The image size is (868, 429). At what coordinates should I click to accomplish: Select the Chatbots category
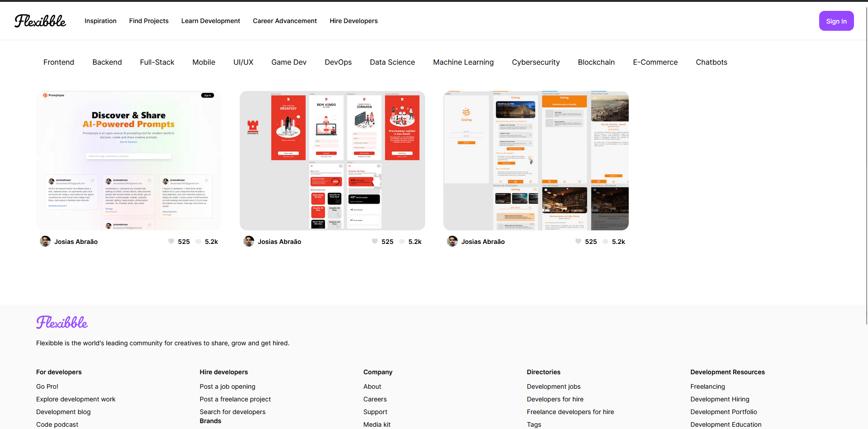pos(711,62)
